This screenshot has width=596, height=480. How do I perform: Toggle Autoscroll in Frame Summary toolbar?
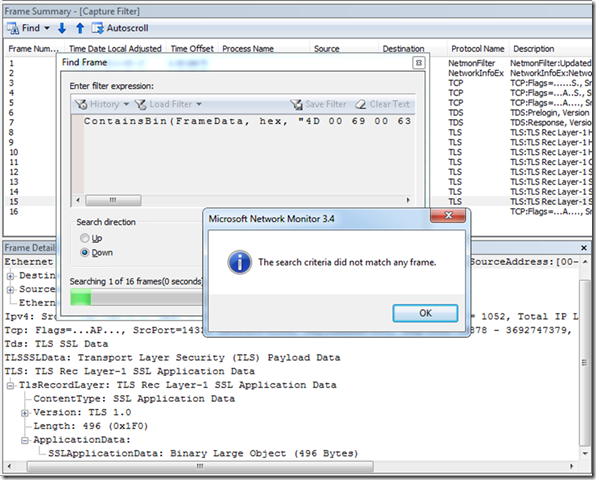pyautogui.click(x=120, y=28)
